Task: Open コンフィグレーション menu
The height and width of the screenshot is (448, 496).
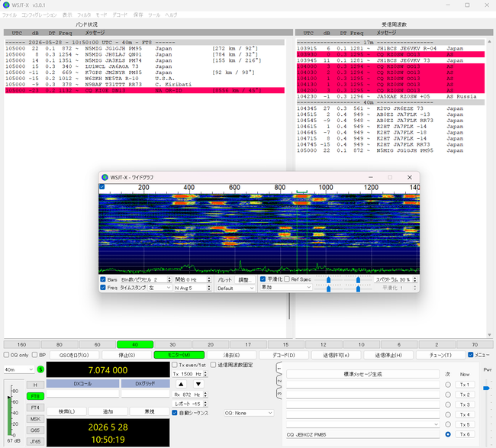Action: 39,15
